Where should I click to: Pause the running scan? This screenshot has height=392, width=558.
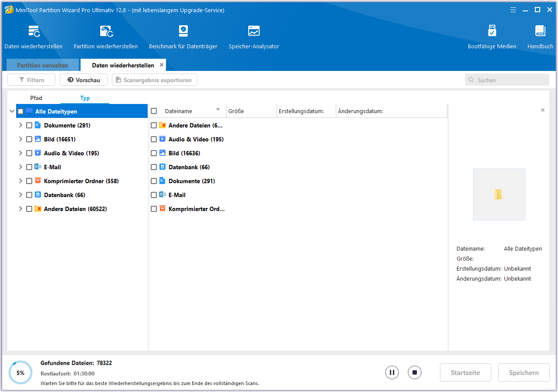[392, 372]
